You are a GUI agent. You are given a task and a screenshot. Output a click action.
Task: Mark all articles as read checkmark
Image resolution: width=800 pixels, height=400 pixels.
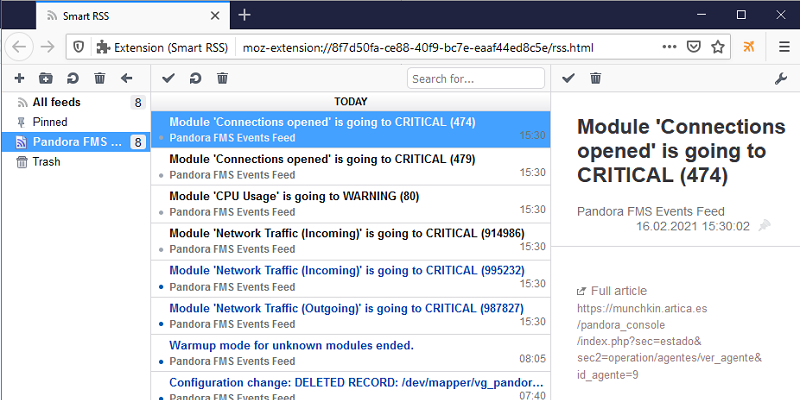pos(168,78)
